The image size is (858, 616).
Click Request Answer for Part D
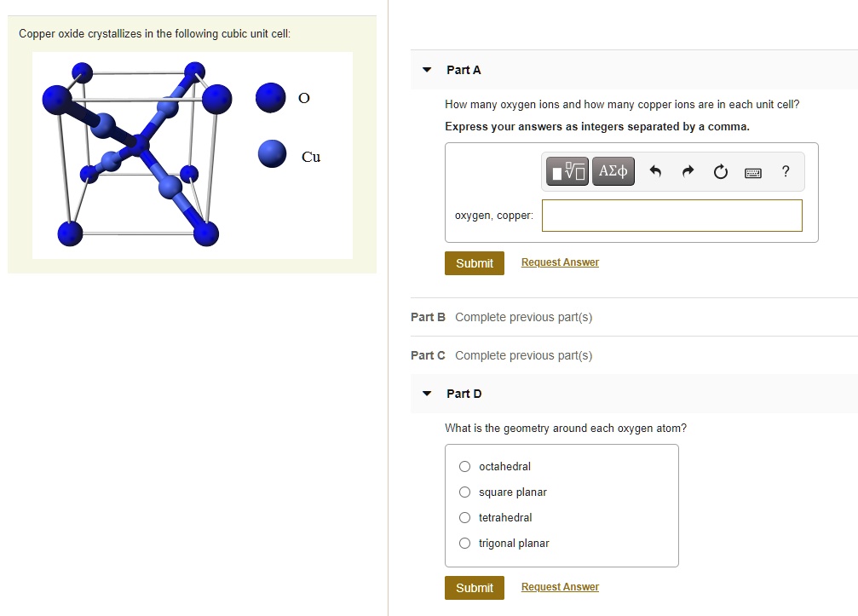click(559, 586)
